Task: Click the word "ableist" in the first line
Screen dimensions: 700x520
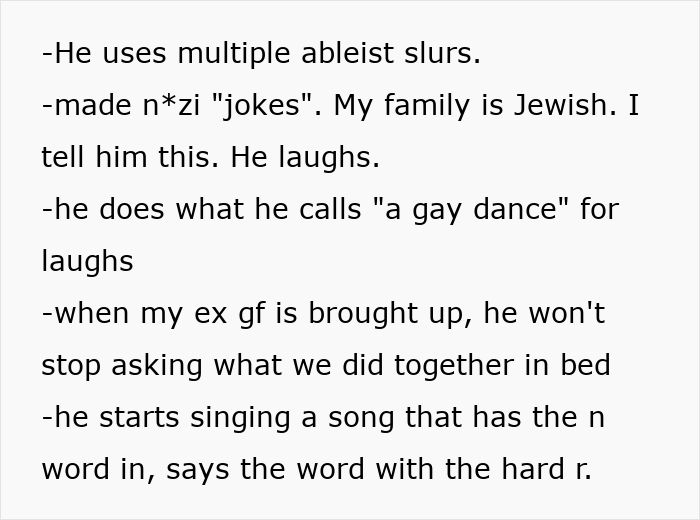Action: tap(347, 53)
